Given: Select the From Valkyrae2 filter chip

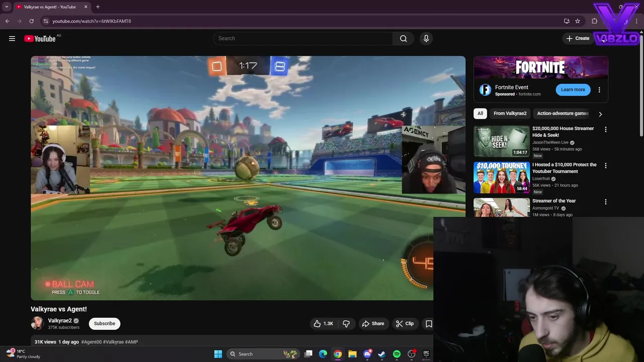Looking at the screenshot, I should coord(510,114).
